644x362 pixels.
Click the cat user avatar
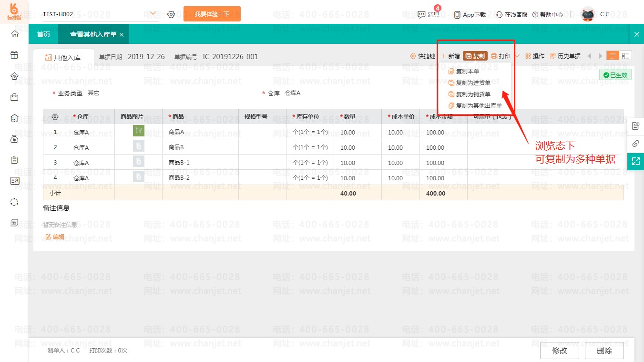tap(588, 14)
